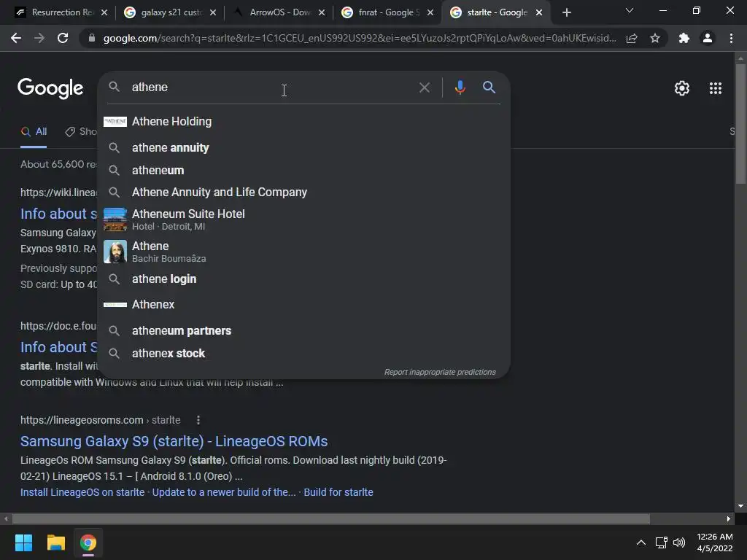Open the Chrome profile avatar
The height and width of the screenshot is (560, 747).
tap(708, 38)
